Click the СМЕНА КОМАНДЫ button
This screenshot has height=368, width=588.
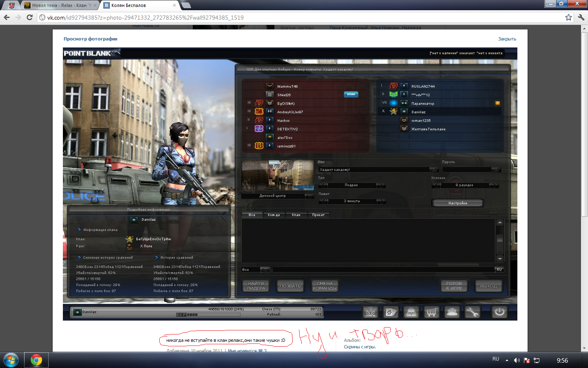click(325, 286)
